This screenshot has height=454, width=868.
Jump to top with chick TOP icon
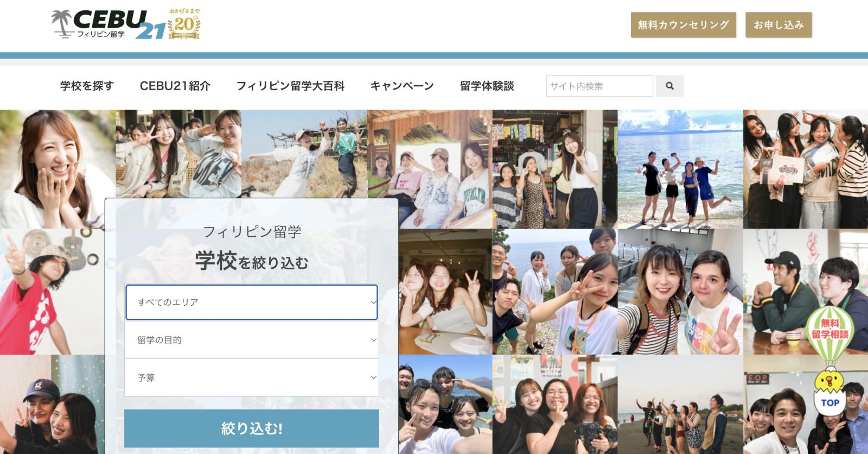click(829, 393)
